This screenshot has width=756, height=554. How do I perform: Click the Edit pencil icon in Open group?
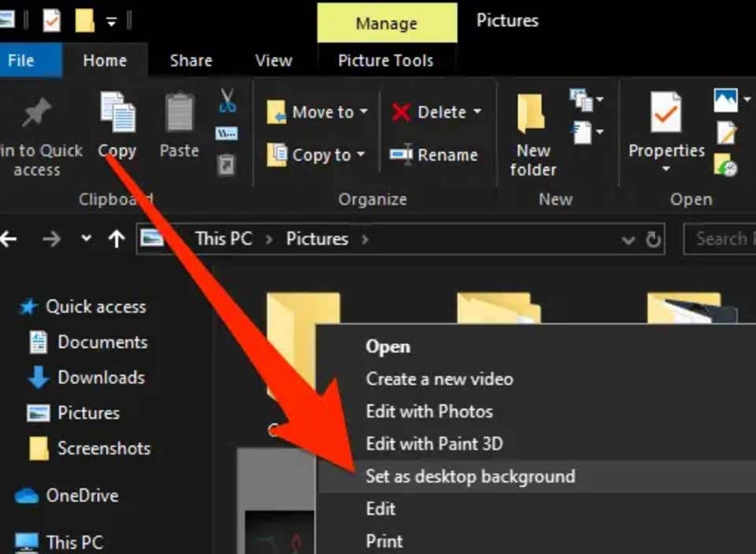[x=726, y=132]
